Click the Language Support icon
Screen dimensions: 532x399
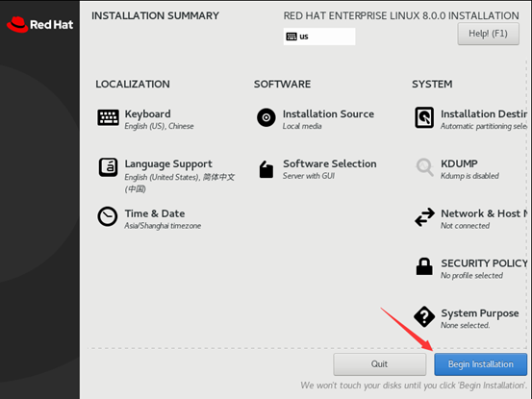[x=108, y=167]
